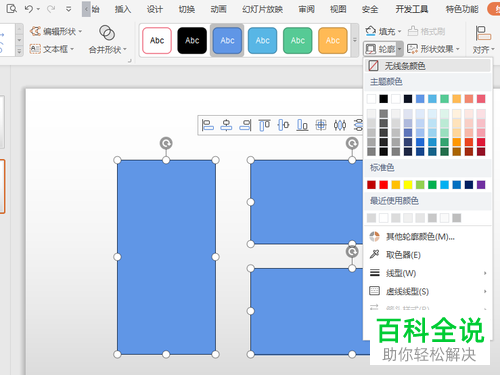Open the 插入 ribbon tab
The height and width of the screenshot is (375, 500).
coord(123,9)
